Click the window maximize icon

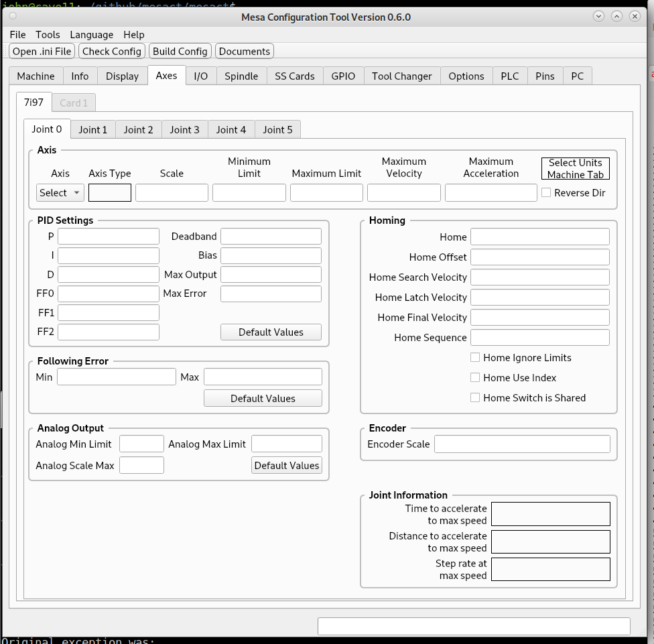click(616, 16)
